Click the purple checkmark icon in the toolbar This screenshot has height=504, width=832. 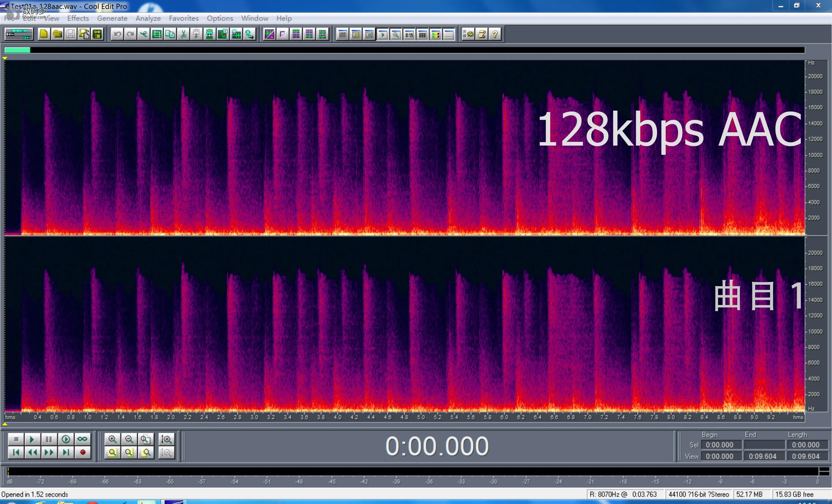click(283, 34)
